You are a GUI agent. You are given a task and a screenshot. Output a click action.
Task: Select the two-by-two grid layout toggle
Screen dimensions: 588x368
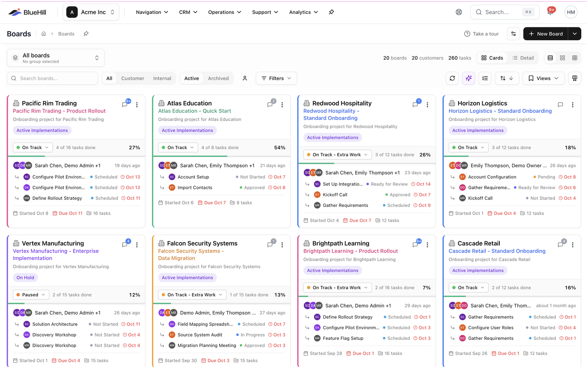(x=563, y=58)
